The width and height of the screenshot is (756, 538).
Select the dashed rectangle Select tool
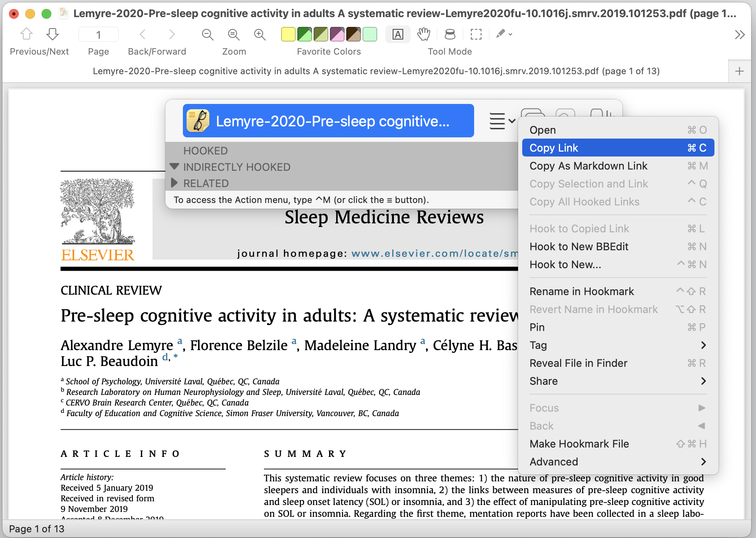(476, 34)
